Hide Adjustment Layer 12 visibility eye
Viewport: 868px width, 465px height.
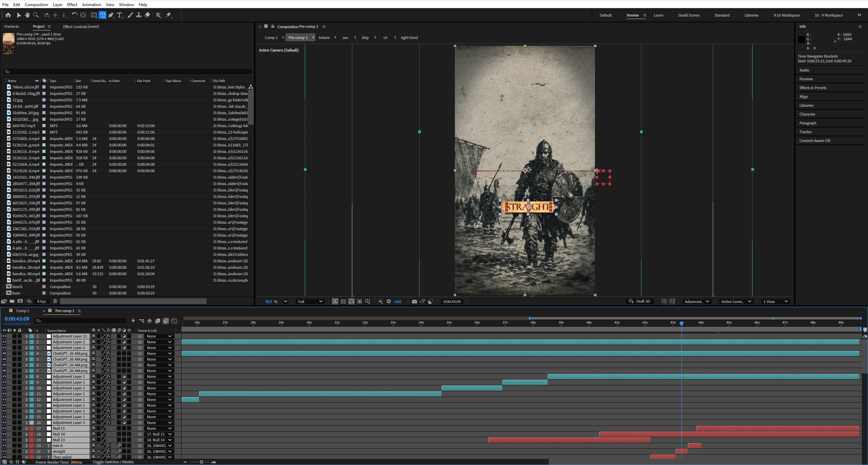4,336
